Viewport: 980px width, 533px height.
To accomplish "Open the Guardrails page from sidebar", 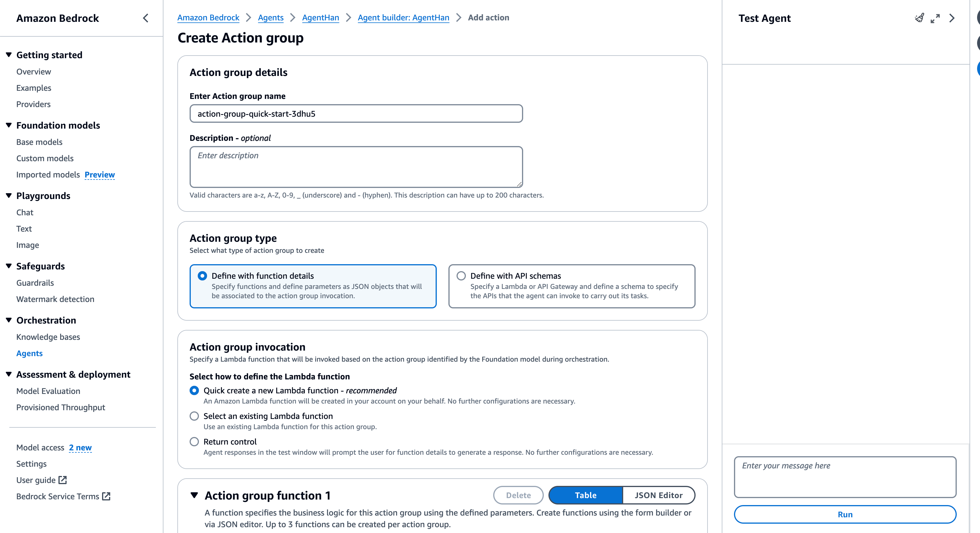I will click(x=35, y=283).
